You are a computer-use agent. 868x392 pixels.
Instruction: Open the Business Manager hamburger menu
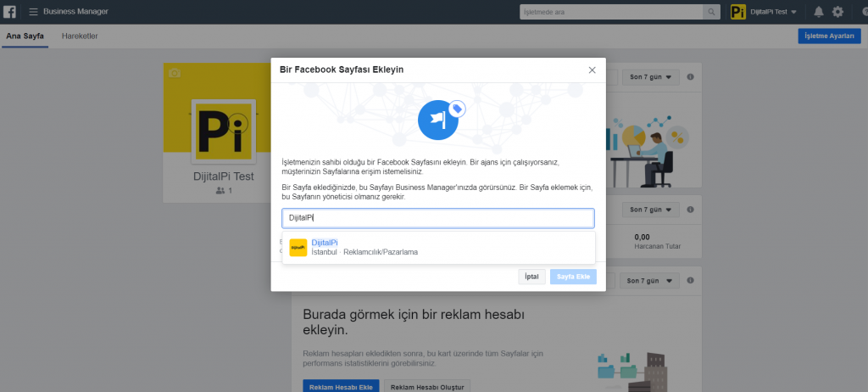(x=34, y=12)
